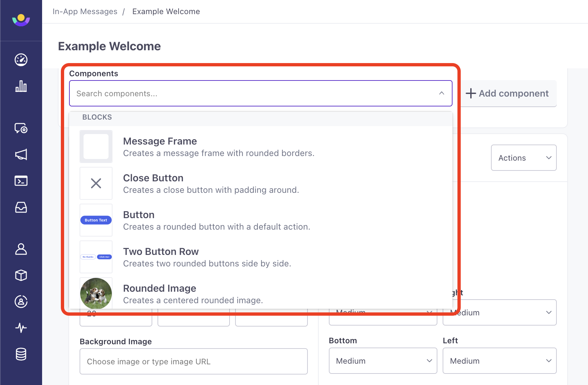
Task: Click the BLOCKS section header text
Action: click(x=97, y=117)
